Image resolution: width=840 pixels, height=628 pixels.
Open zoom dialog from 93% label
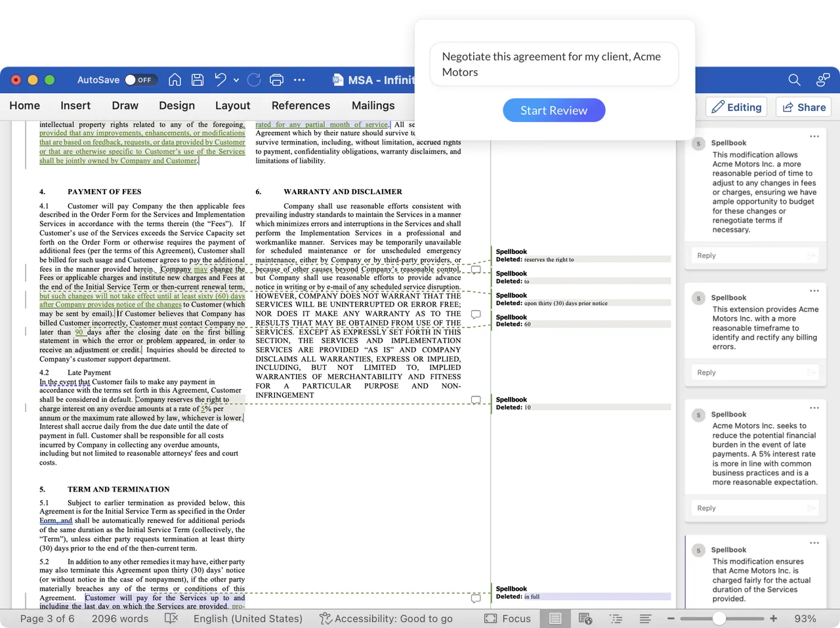[x=805, y=619]
